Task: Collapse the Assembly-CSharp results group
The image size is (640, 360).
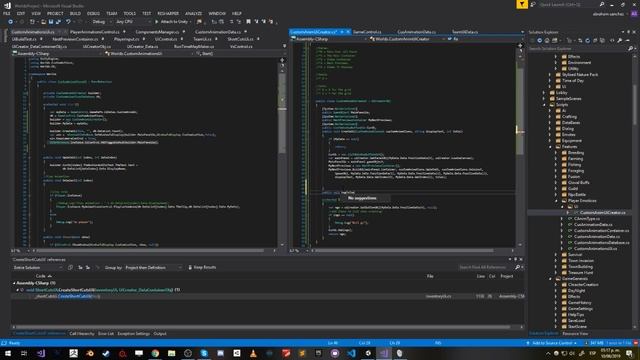Action: point(14,283)
